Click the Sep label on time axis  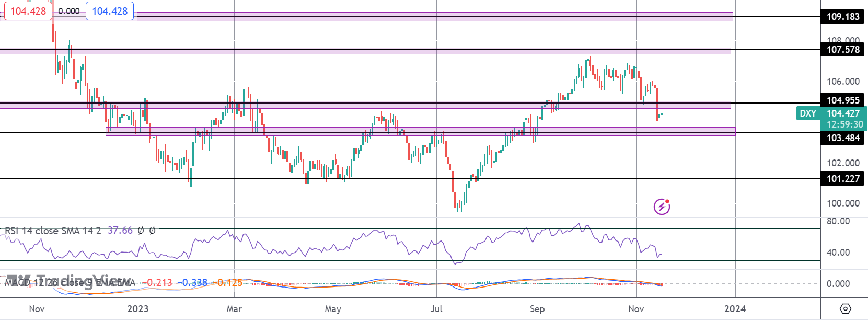click(x=537, y=309)
